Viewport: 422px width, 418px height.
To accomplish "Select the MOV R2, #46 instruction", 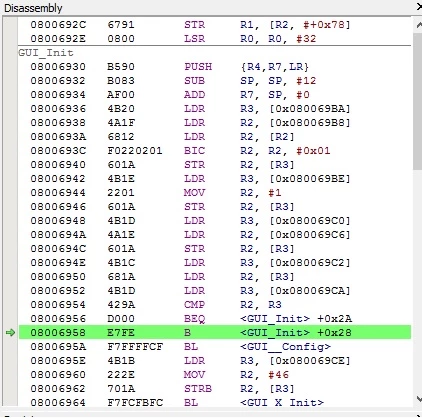I will 215,375.
